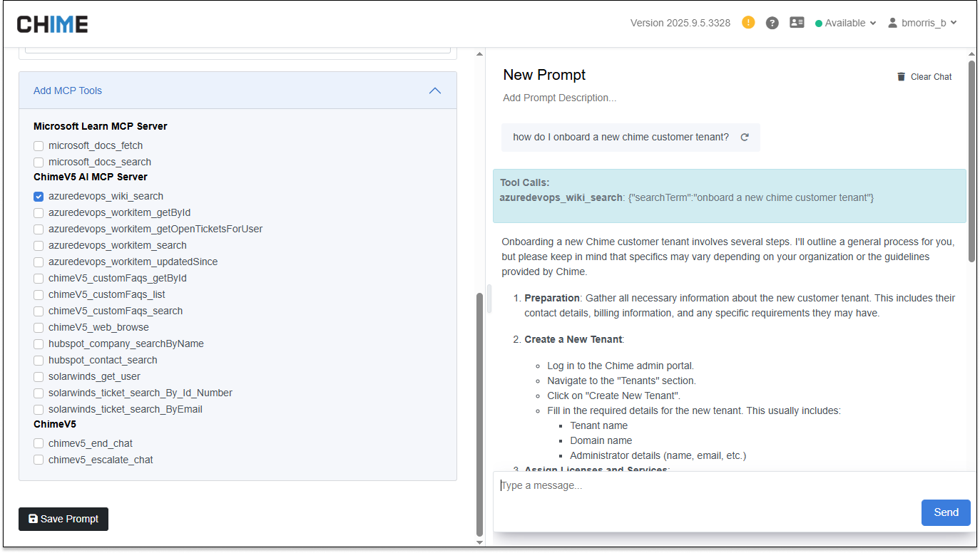Collapse the Add MCP Tools section chevron
This screenshot has height=553, width=980.
[x=434, y=91]
